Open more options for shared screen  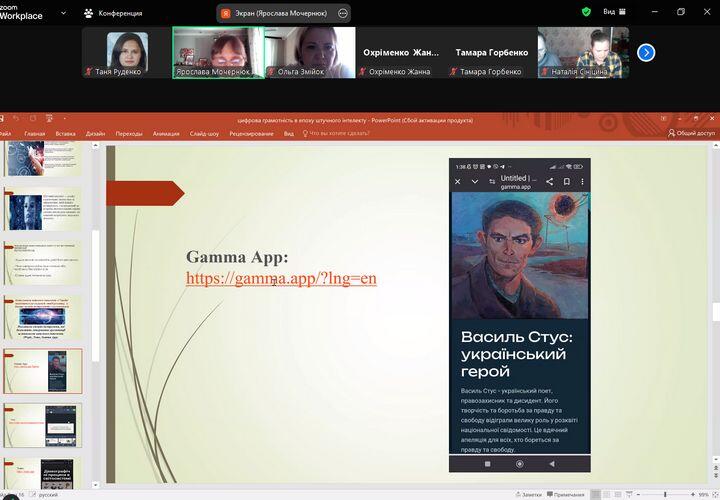[x=343, y=13]
